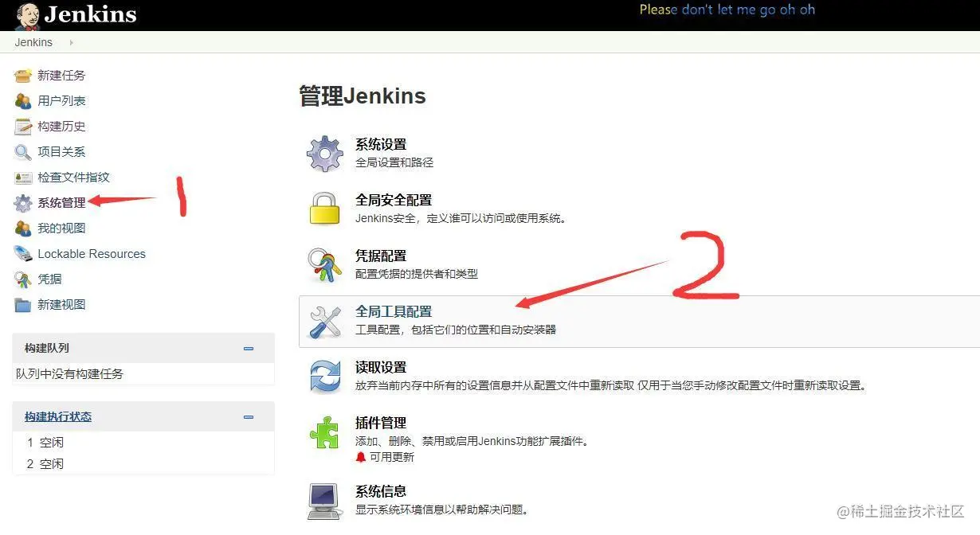Open 项目关系 in the sidebar
The width and height of the screenshot is (980, 535).
(x=61, y=152)
